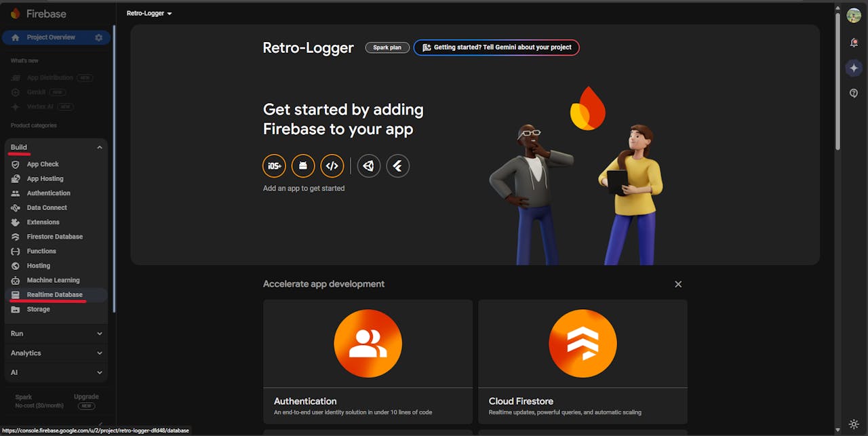
Task: Click Upgrade plan link
Action: [86, 397]
